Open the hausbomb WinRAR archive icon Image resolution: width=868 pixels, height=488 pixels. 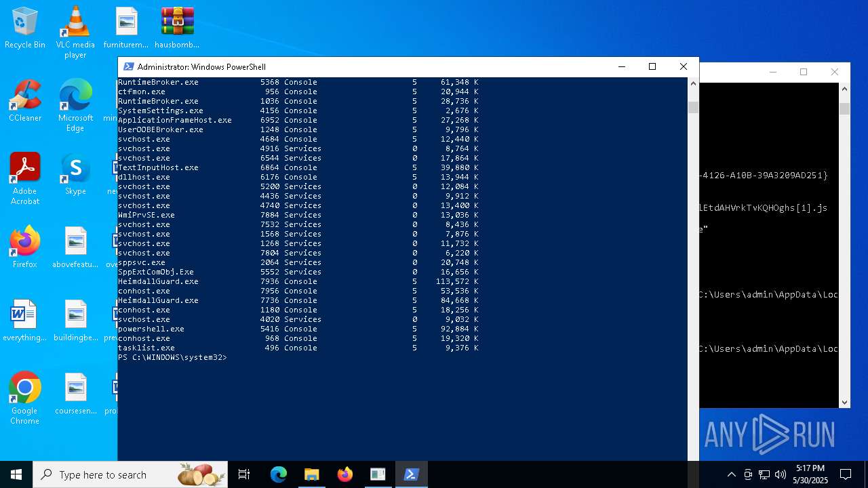tap(177, 28)
